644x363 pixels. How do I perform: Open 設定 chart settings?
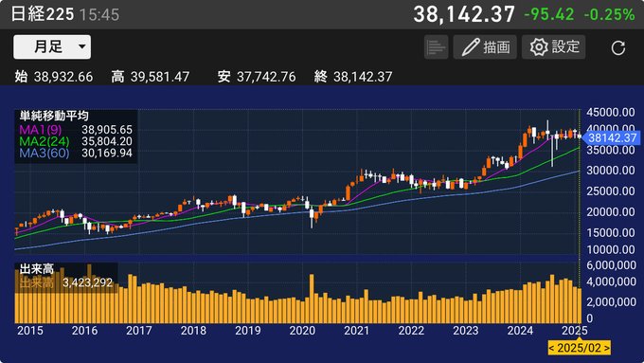coord(554,46)
